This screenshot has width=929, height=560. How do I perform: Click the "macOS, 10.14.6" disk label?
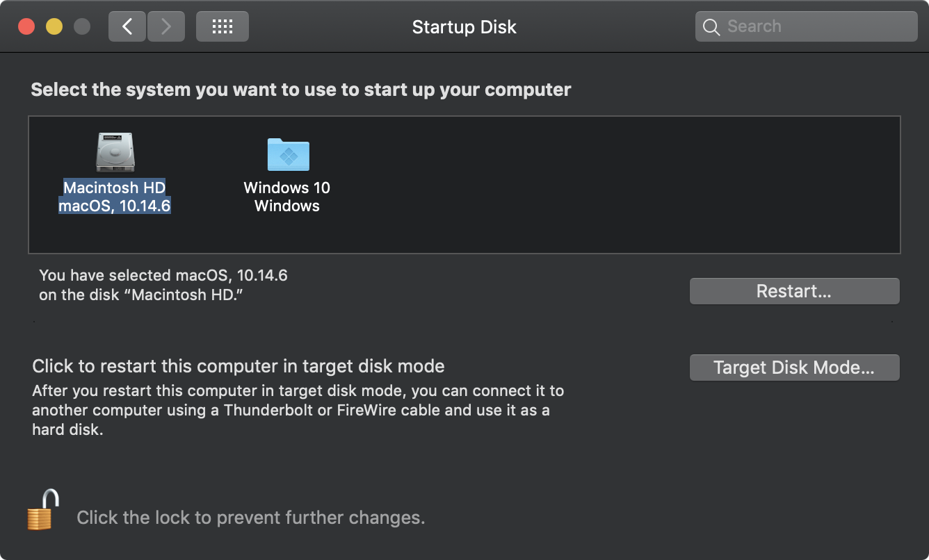[x=115, y=206]
